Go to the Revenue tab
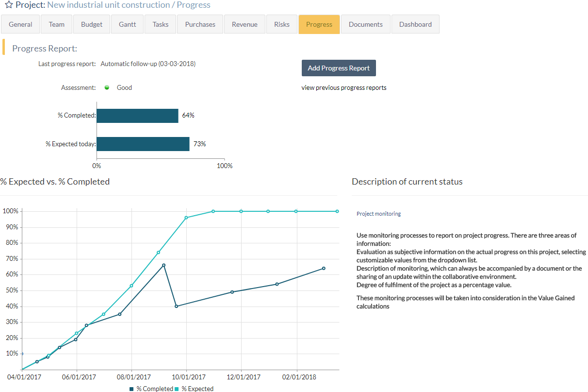The image size is (588, 392). tap(245, 24)
